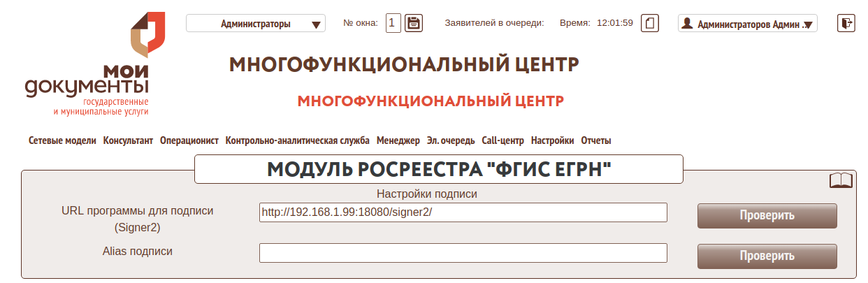Go to the Менеджер menu
Image resolution: width=868 pixels, height=283 pixels.
(398, 140)
